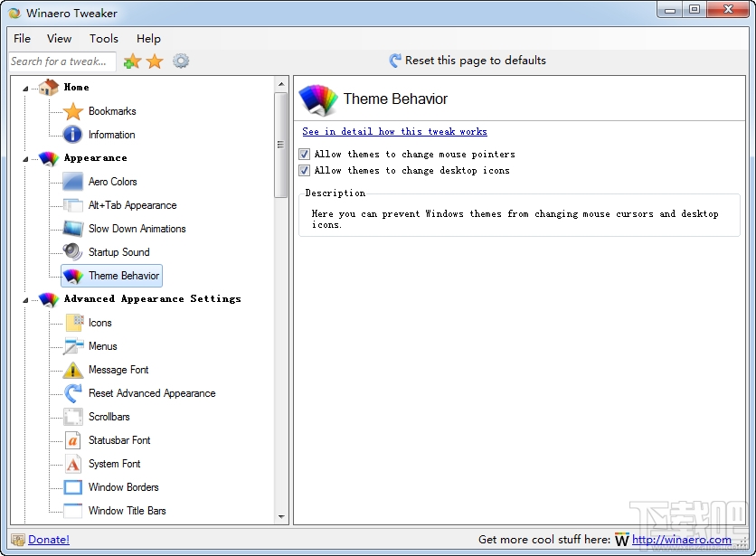The height and width of the screenshot is (556, 756).
Task: Select Menus label in tree
Action: (103, 346)
